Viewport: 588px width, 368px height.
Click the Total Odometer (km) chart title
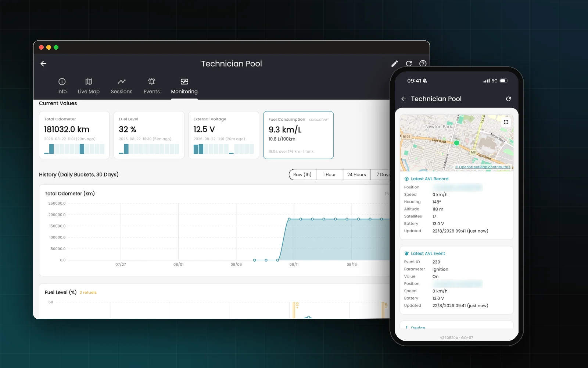point(70,194)
